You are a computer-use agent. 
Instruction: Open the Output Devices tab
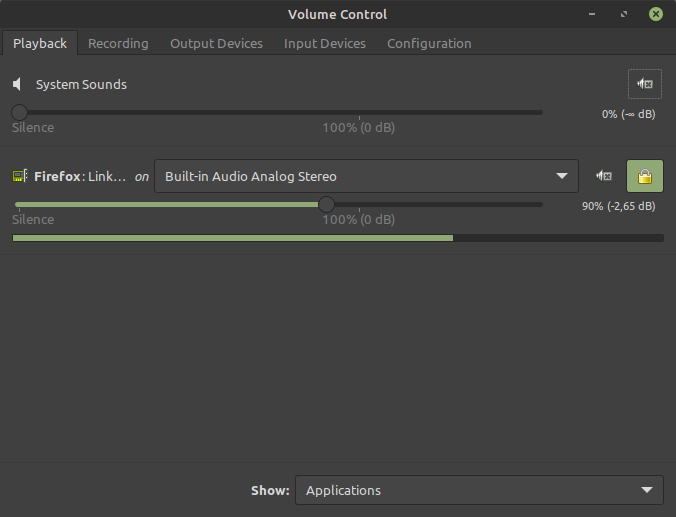click(x=216, y=43)
